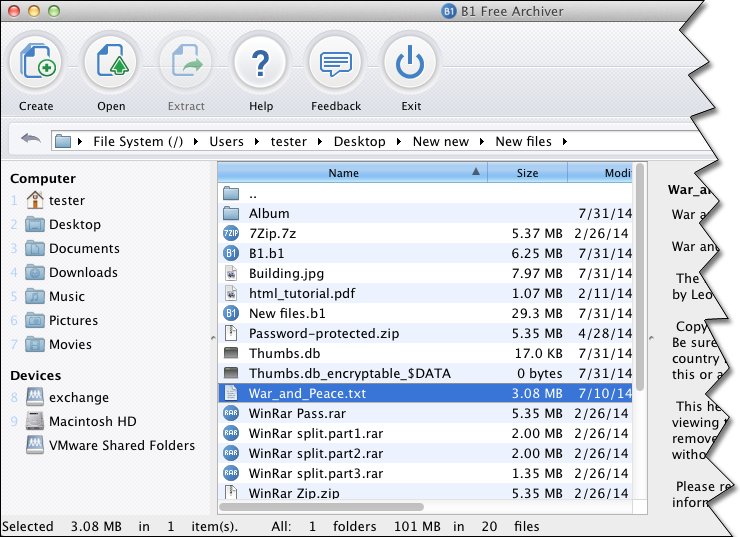Viewport: 740px width, 537px height.
Task: Select the Album folder row
Action: tap(269, 213)
